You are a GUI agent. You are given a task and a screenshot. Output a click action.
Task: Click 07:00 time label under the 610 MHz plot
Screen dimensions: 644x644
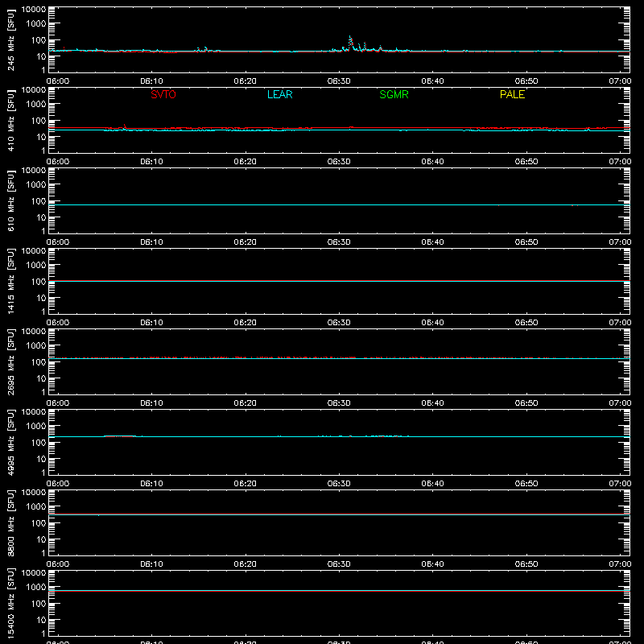click(620, 242)
